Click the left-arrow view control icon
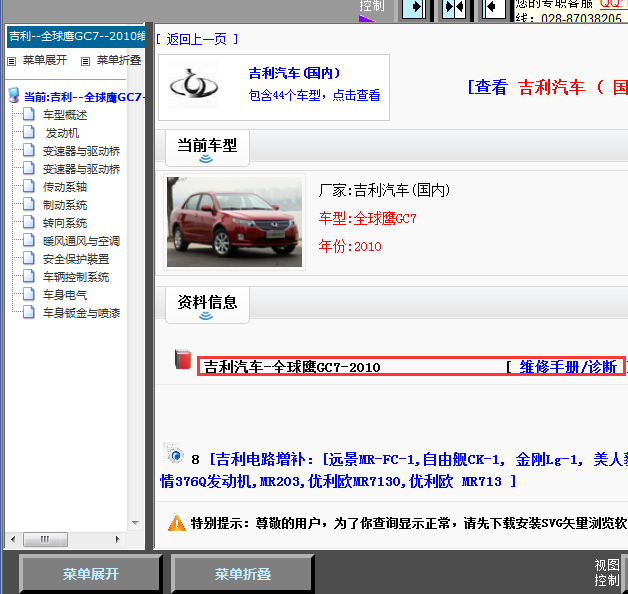This screenshot has height=594, width=628. [493, 8]
